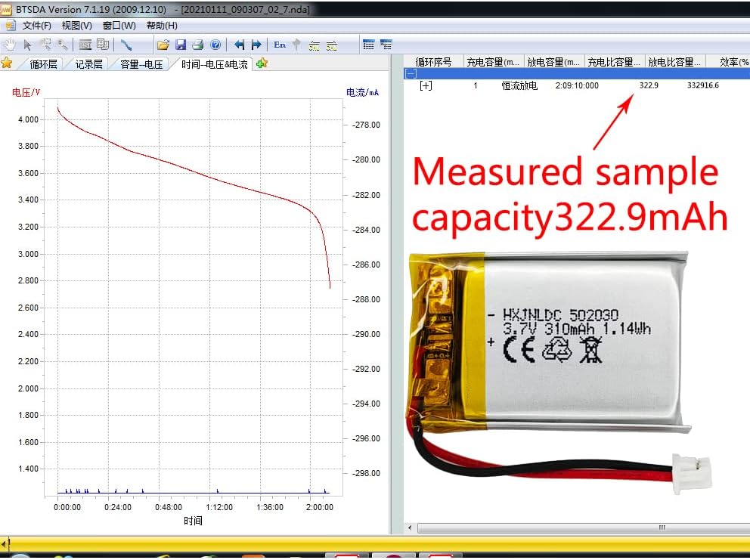Click the blue curve line icon
Screen dimensions: 750x560
[126, 45]
